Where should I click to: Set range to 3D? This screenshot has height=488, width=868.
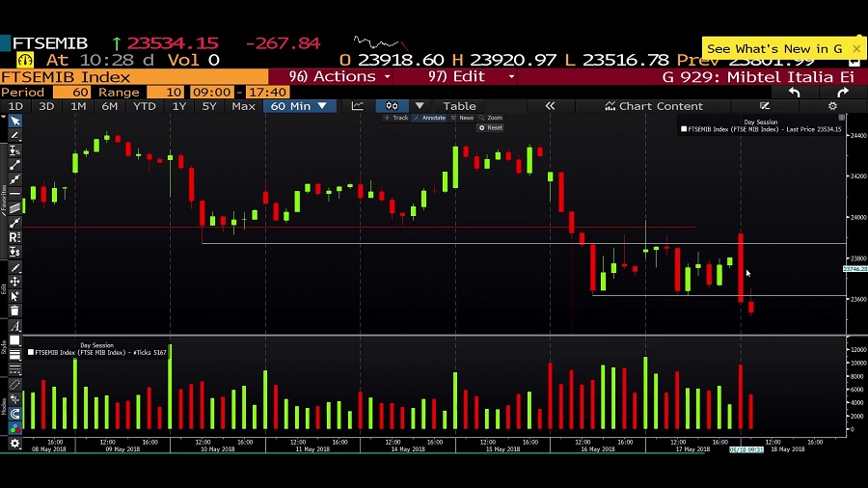click(46, 106)
